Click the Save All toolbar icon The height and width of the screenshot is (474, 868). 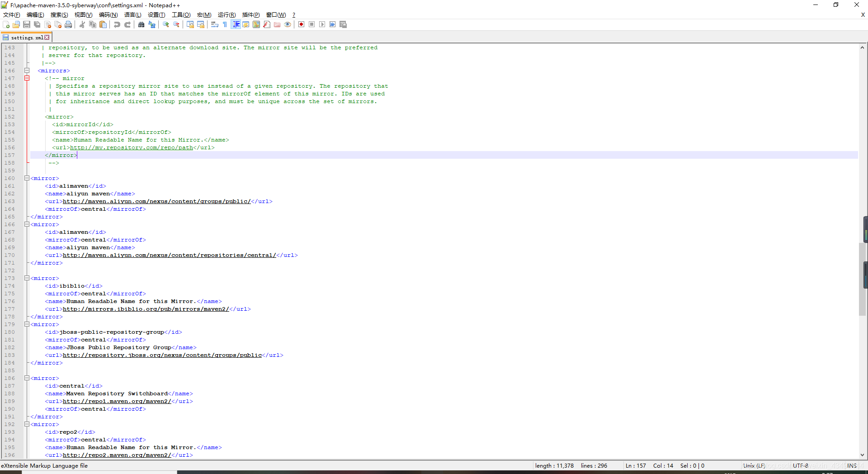click(37, 24)
